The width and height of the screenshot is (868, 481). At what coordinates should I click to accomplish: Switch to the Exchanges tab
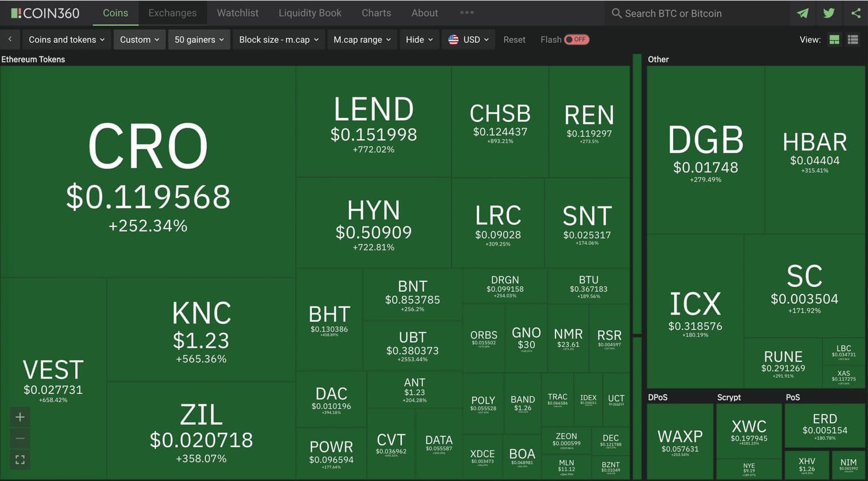[172, 13]
